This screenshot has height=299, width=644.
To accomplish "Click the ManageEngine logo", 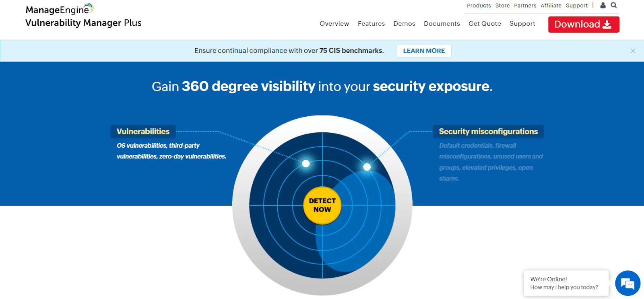I will click(x=60, y=9).
